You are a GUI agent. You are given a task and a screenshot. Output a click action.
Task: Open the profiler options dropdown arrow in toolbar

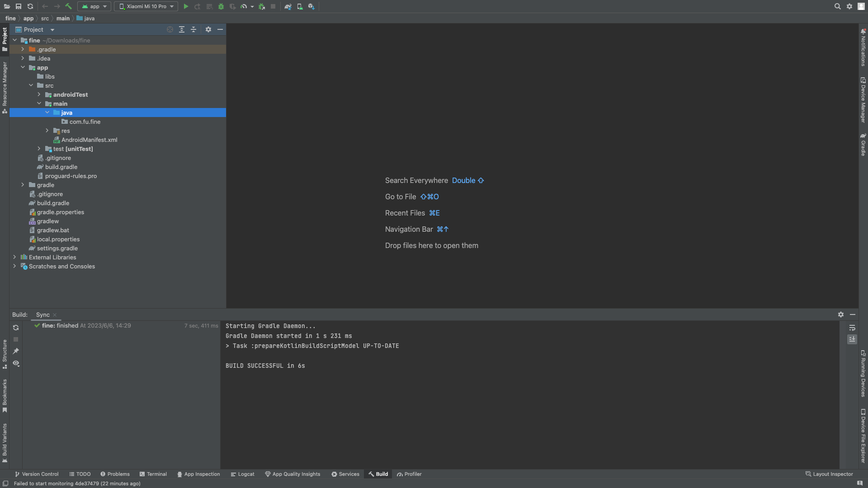pos(252,6)
